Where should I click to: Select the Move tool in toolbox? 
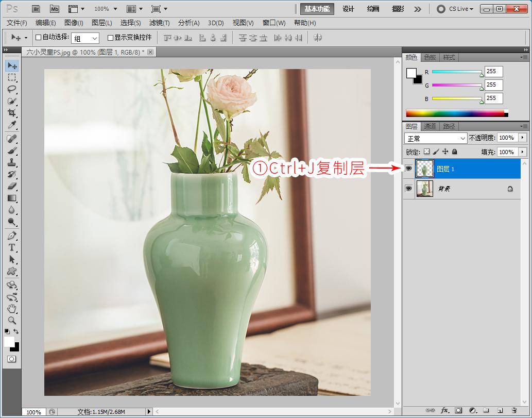12,65
